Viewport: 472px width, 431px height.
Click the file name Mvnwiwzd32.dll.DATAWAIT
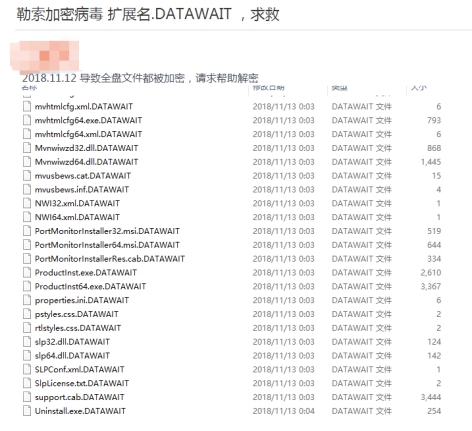(86, 148)
